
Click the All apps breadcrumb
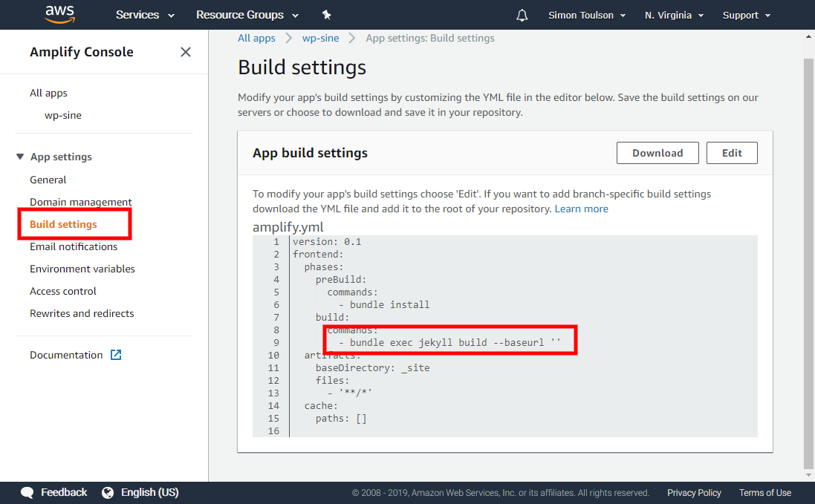pos(256,38)
